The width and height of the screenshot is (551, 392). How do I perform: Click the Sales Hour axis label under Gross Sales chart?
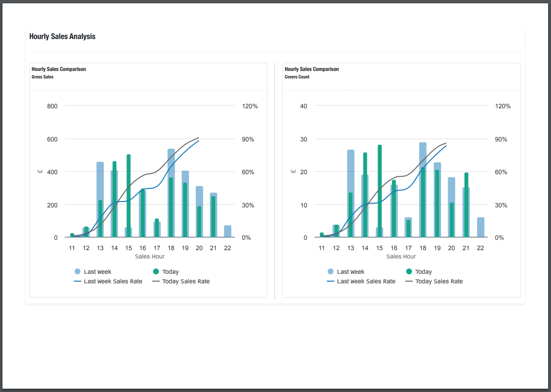[x=149, y=256]
